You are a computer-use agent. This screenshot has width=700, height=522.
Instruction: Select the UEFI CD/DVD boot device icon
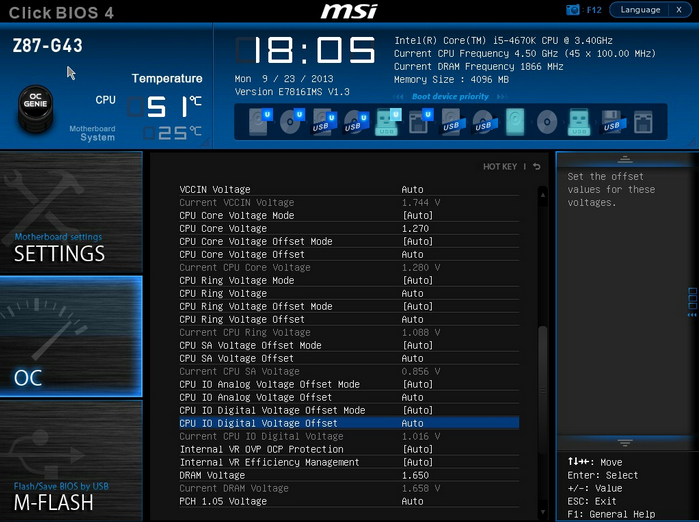(291, 121)
